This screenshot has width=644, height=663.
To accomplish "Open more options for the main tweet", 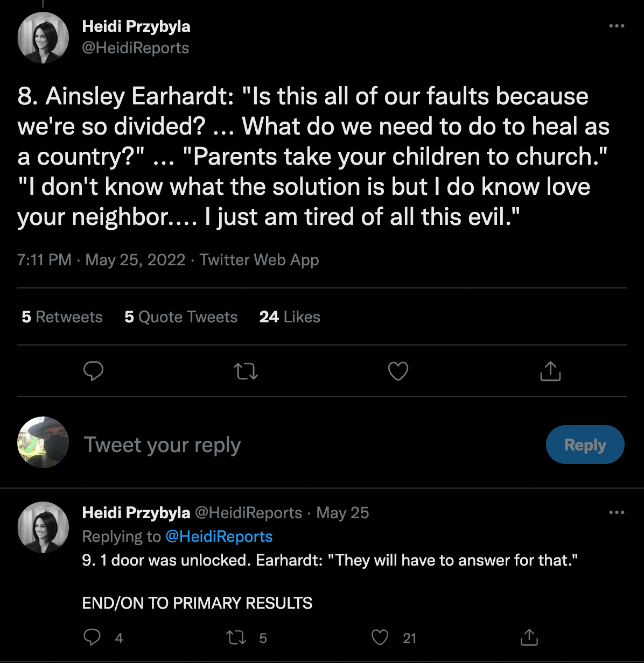I will (x=616, y=26).
